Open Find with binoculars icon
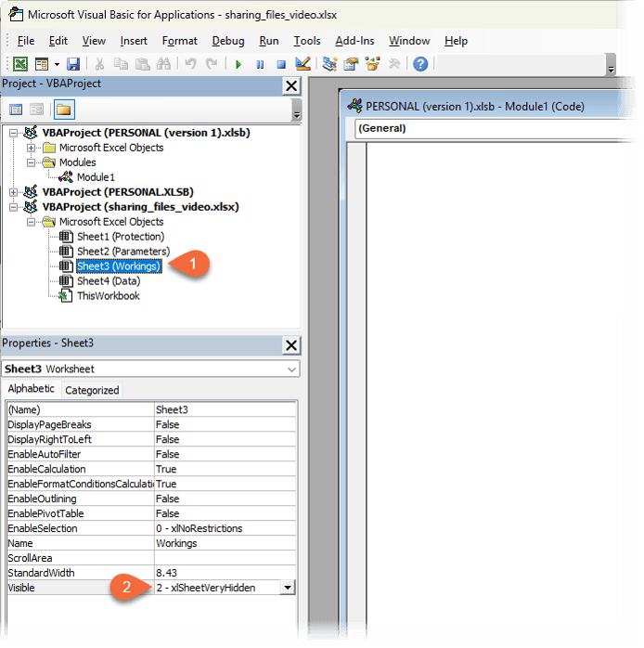The width and height of the screenshot is (644, 648). pos(164,64)
